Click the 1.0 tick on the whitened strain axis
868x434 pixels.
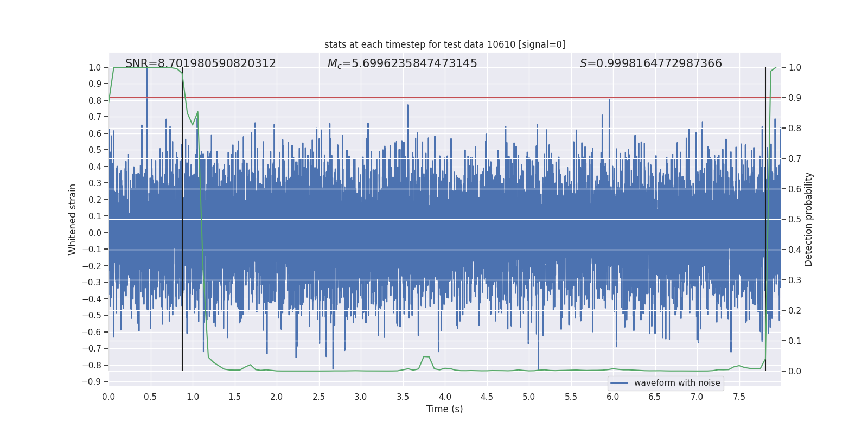[x=94, y=67]
